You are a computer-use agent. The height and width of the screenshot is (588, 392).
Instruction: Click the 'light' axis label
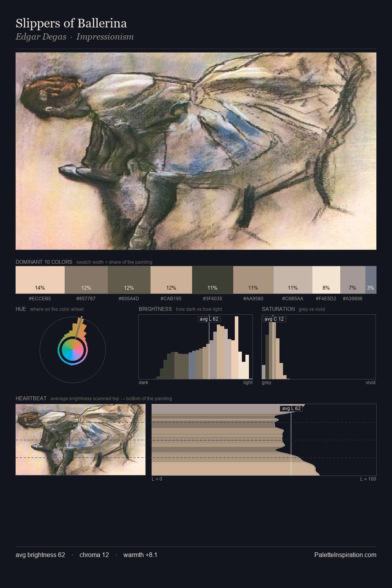[248, 383]
